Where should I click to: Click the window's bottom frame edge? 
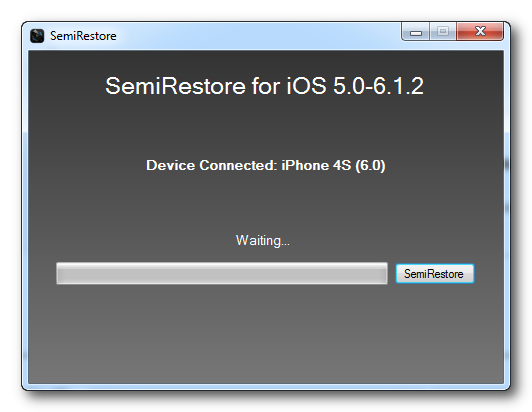pos(266,387)
